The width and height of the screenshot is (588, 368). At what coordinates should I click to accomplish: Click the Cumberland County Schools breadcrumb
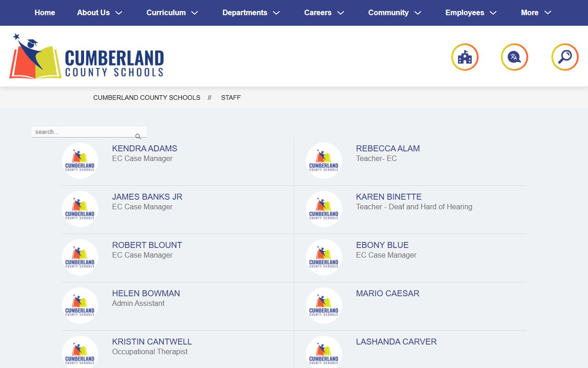[147, 98]
